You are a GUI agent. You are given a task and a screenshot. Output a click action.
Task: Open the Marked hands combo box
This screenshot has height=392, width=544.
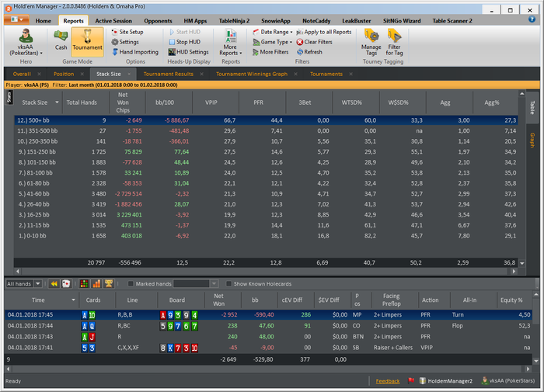tap(195, 284)
